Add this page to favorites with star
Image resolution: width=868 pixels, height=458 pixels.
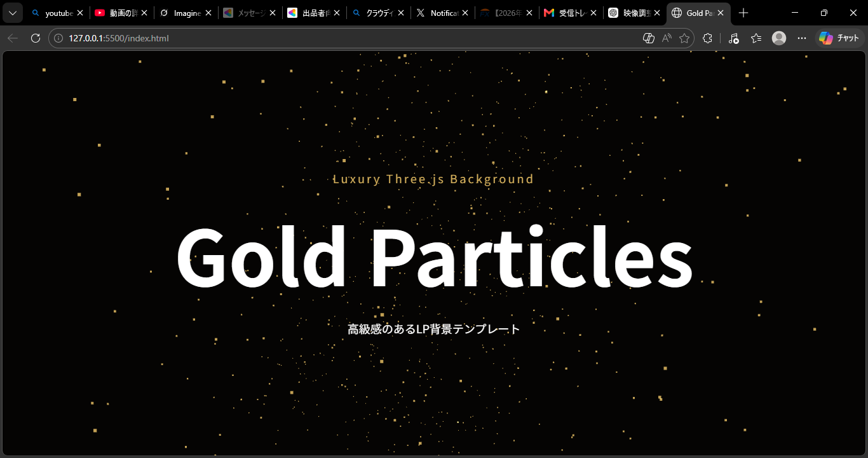coord(684,38)
